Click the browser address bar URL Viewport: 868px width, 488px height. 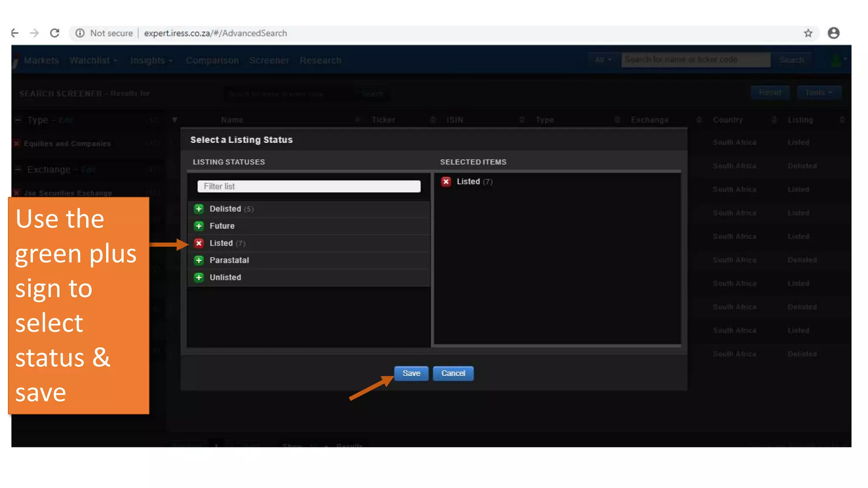point(215,33)
